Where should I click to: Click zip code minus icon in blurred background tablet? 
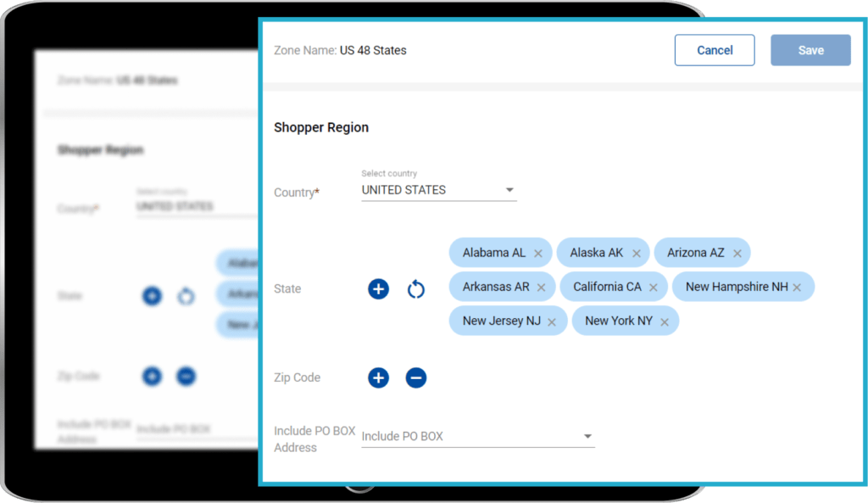186,377
